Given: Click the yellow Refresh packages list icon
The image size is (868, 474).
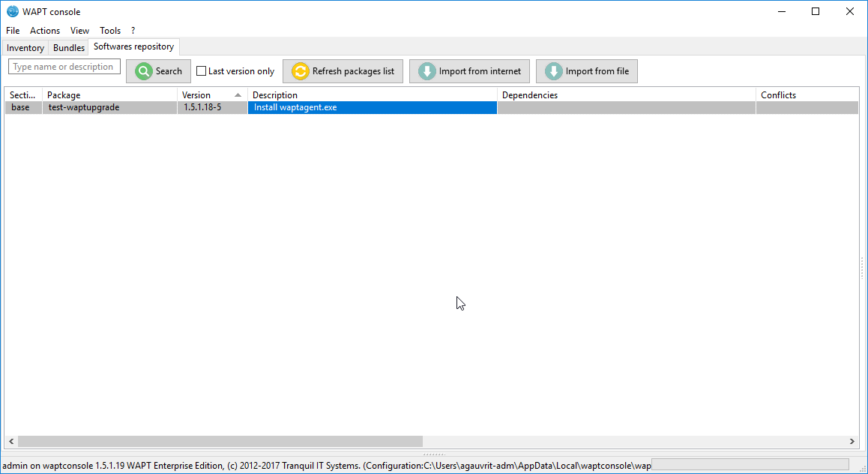Looking at the screenshot, I should (x=300, y=71).
